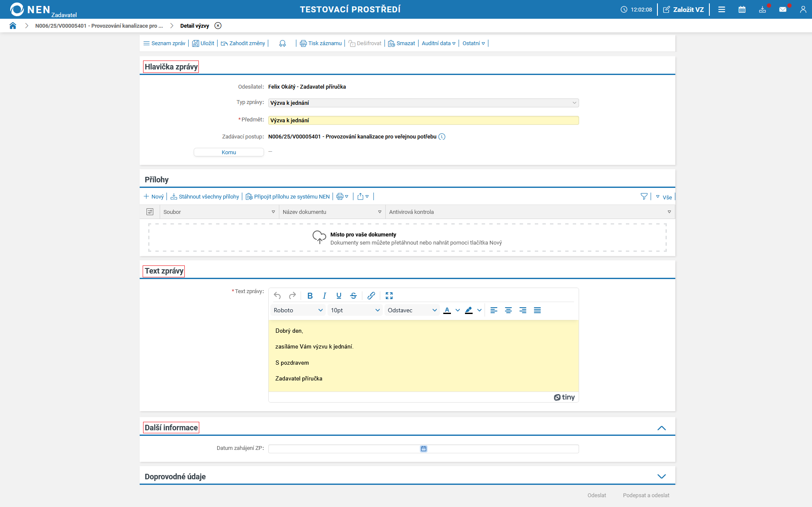812x507 pixels.
Task: Open Seznam zpráv list
Action: click(164, 43)
